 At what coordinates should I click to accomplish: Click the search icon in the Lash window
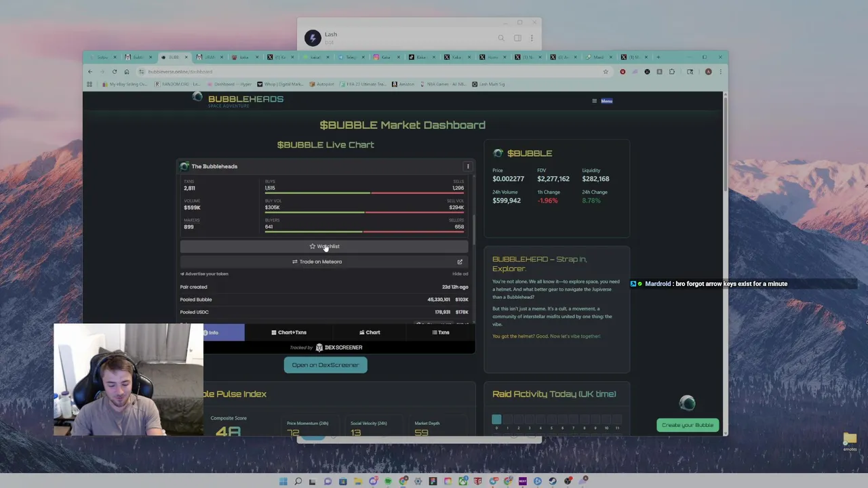pyautogui.click(x=501, y=38)
